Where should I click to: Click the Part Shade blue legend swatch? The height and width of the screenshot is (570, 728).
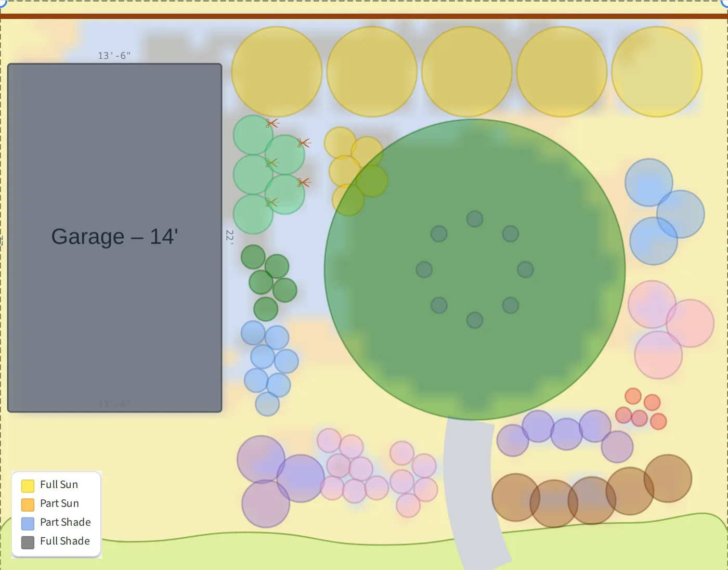click(28, 523)
